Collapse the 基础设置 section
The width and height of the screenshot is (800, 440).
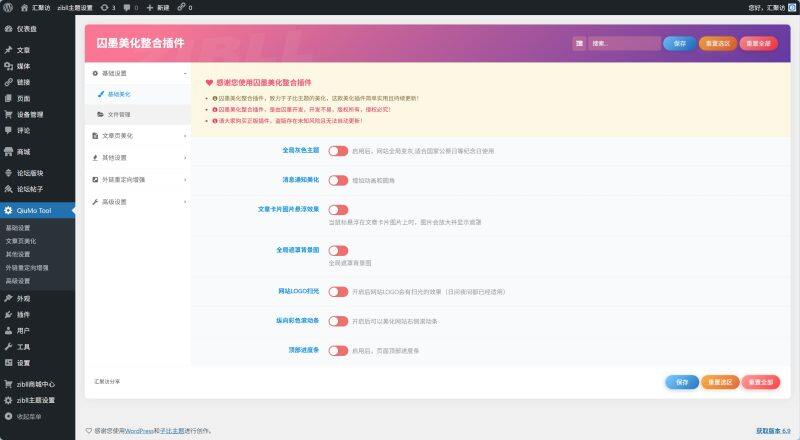click(x=138, y=74)
